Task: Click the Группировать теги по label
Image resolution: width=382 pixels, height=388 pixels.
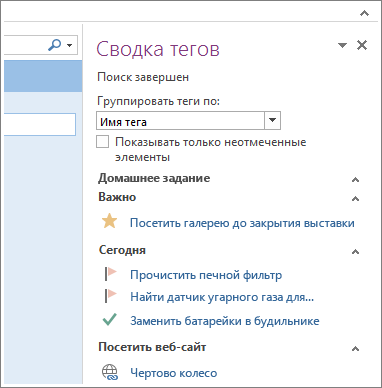Action: (159, 101)
